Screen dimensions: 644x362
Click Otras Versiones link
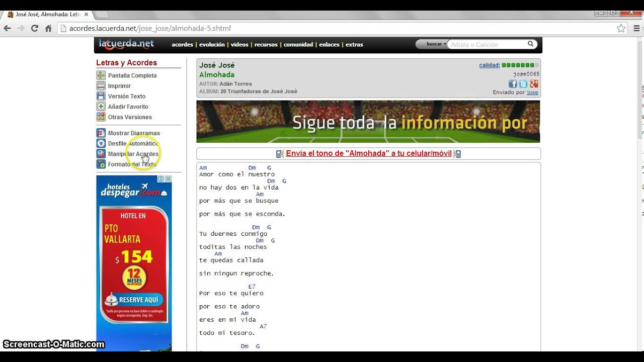point(130,117)
